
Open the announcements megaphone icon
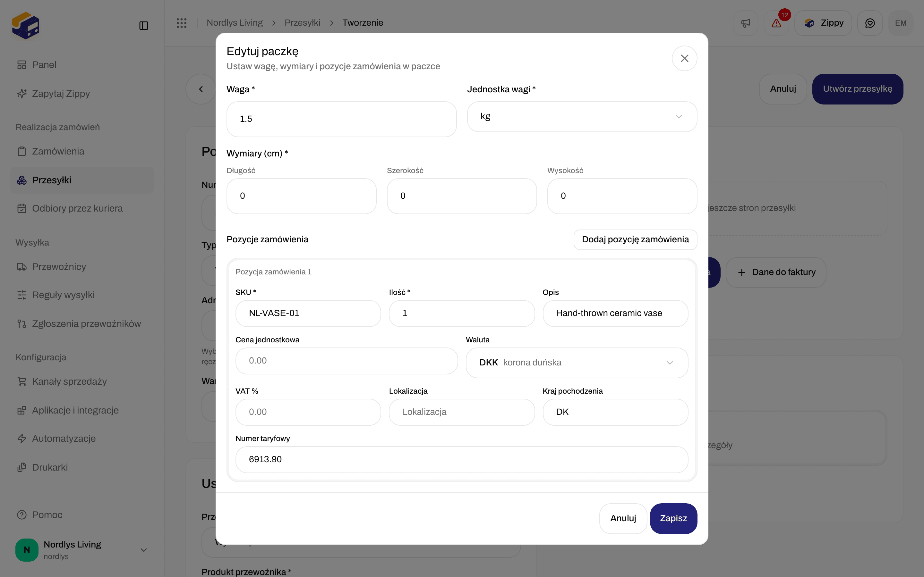tap(745, 23)
